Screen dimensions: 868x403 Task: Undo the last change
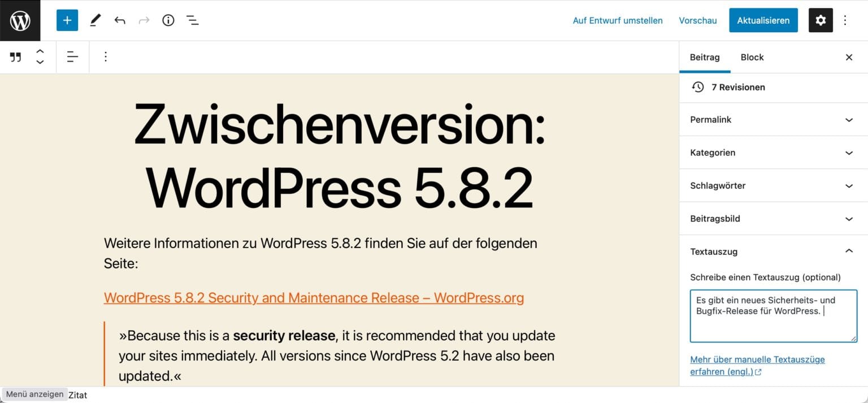pyautogui.click(x=119, y=20)
